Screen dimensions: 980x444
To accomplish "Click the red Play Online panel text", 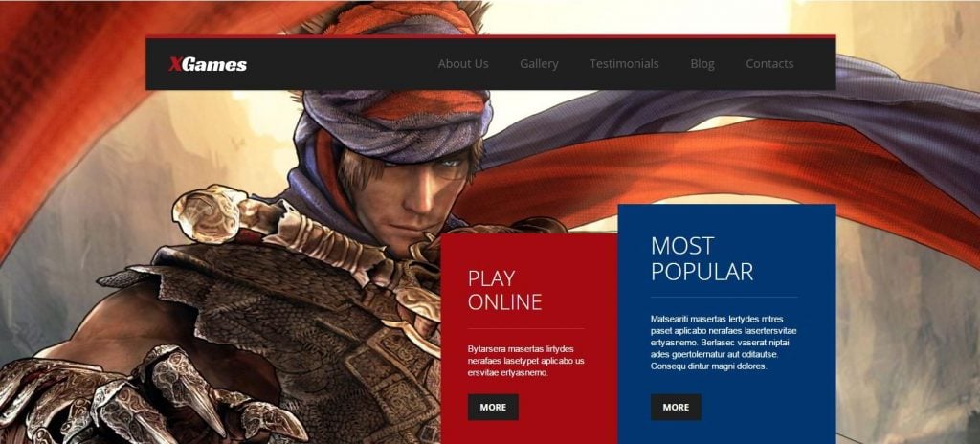I will point(526,361).
